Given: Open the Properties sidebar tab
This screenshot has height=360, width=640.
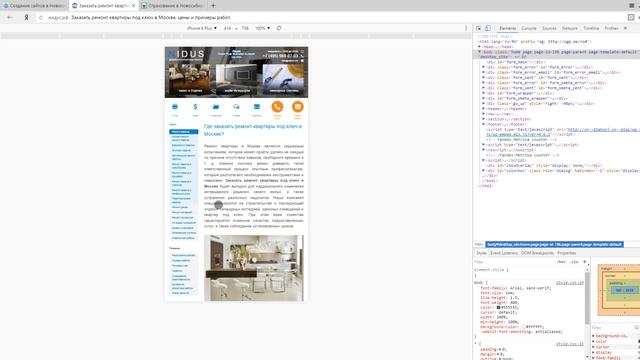Looking at the screenshot, I should (x=566, y=253).
